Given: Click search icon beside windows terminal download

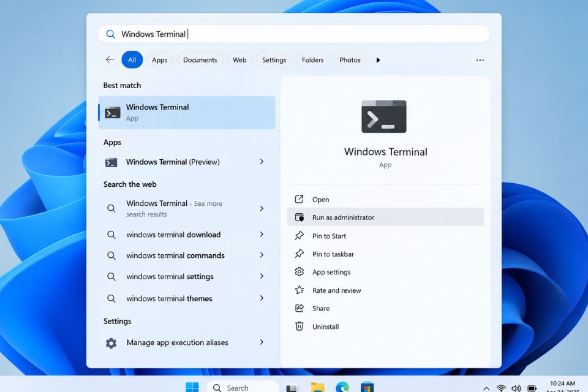Looking at the screenshot, I should tap(111, 235).
